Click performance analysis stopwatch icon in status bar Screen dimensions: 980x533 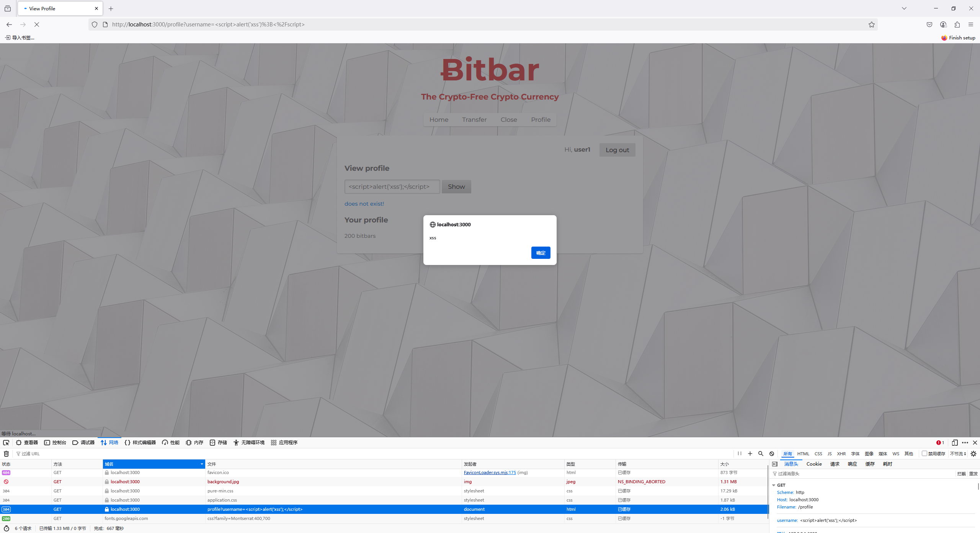tap(6, 528)
